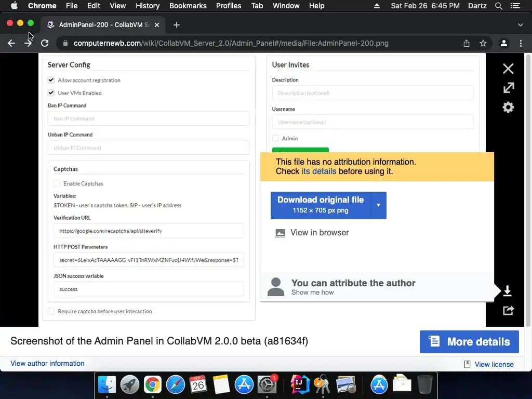Image resolution: width=532 pixels, height=399 pixels.
Task: Expand the download size dropdown arrow
Action: (x=378, y=205)
